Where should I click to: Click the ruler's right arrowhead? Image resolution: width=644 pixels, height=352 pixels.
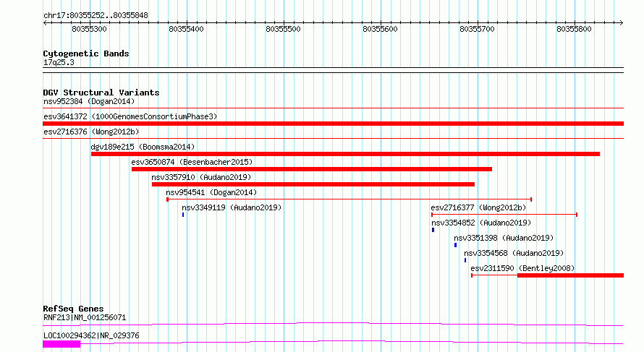tap(622, 23)
